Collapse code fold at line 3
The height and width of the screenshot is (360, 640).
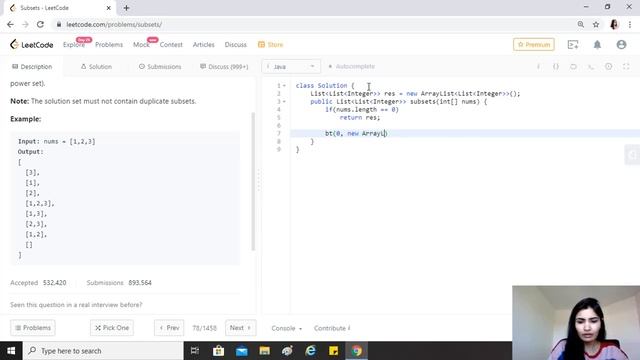284,102
